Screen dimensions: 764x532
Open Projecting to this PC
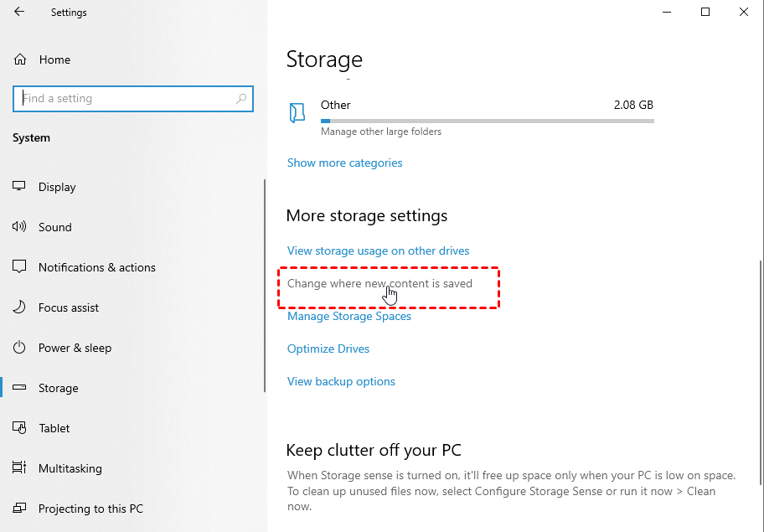click(90, 509)
